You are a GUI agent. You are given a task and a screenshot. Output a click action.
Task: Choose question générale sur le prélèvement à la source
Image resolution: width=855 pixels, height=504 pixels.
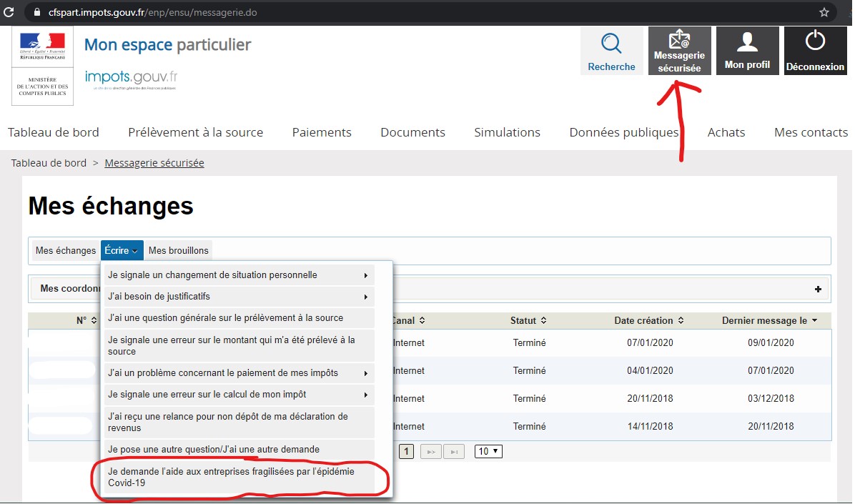pyautogui.click(x=239, y=318)
